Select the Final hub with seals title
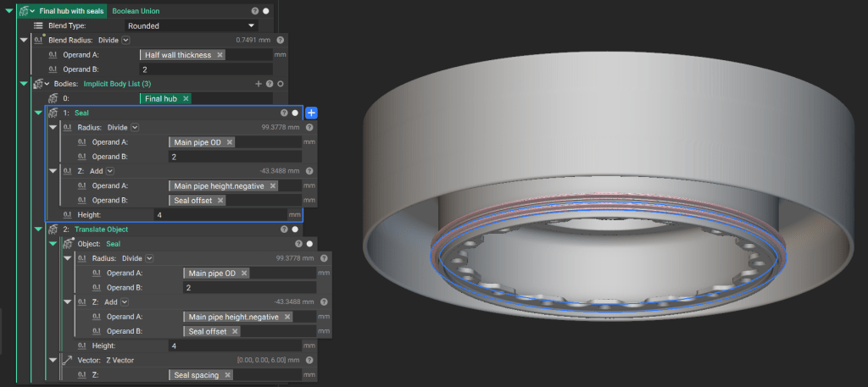Screen dimensions: 868x387 (x=70, y=11)
